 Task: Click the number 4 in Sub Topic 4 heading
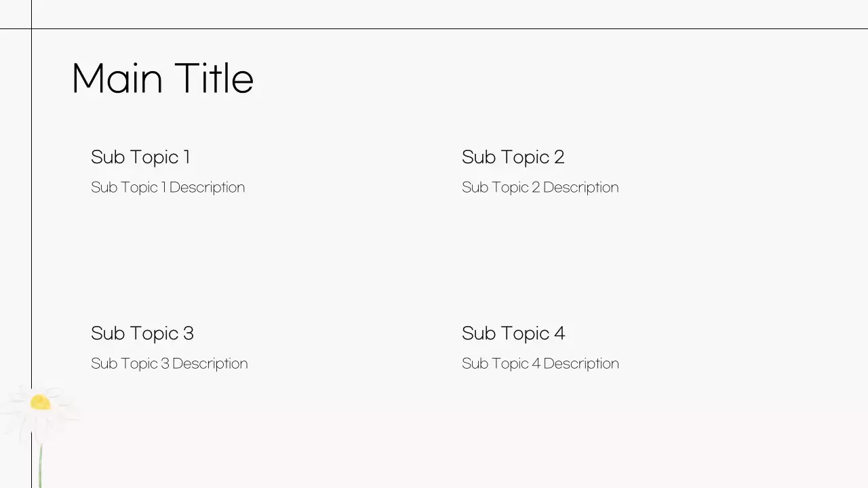(559, 333)
